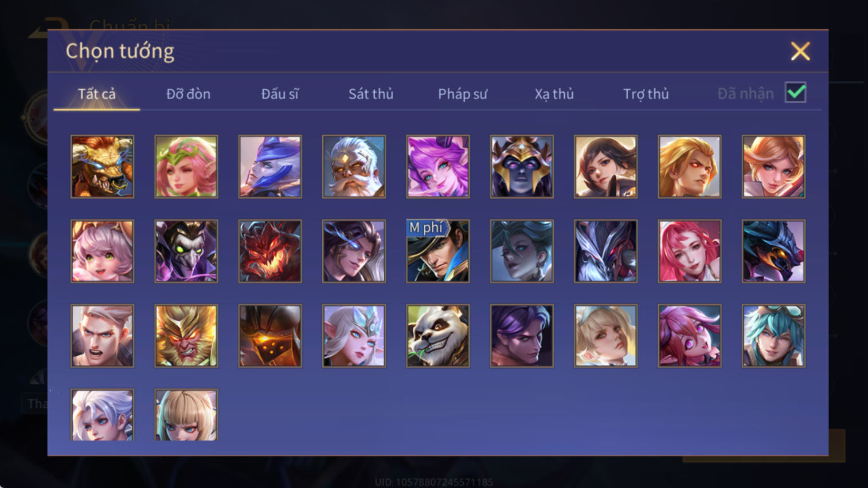Viewport: 868px width, 488px height.
Task: Select the red demon dragon hero portrait
Action: pyautogui.click(x=270, y=251)
